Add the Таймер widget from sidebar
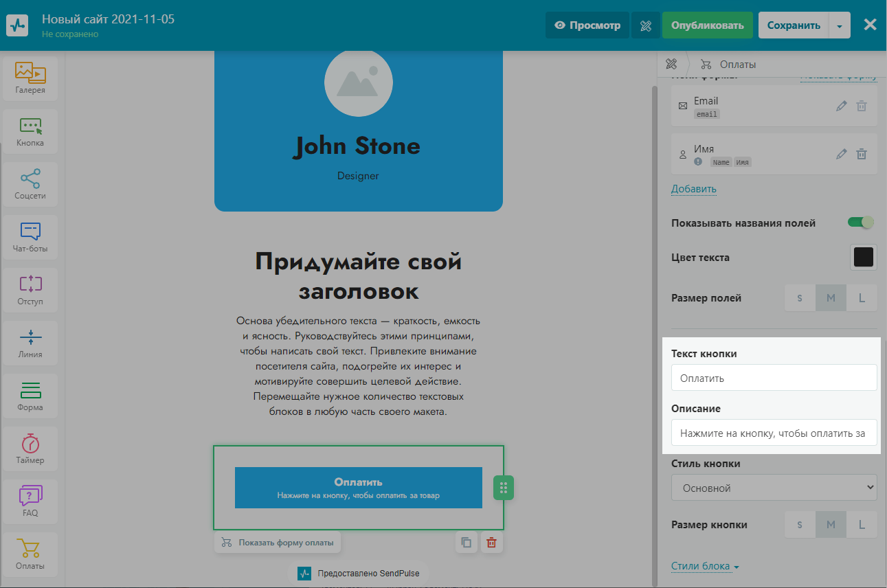This screenshot has width=887, height=588. tap(30, 449)
